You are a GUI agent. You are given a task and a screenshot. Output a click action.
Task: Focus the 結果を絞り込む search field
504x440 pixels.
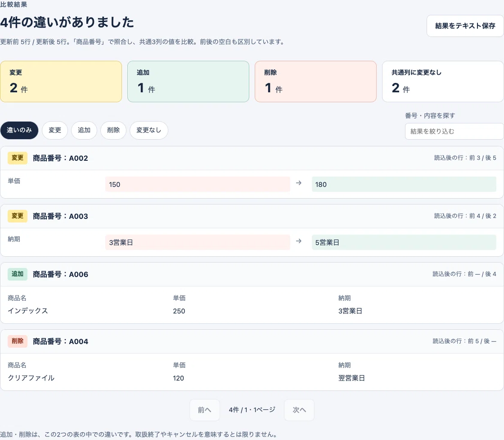tap(454, 131)
